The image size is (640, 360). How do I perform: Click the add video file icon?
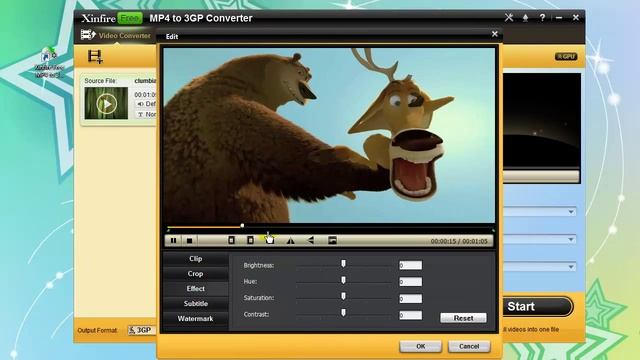95,57
